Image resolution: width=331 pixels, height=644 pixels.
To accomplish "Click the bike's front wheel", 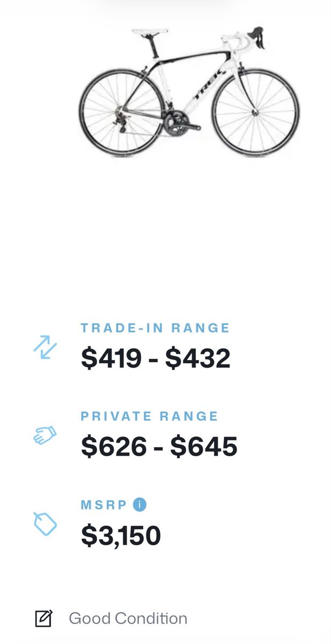I will 255,112.
